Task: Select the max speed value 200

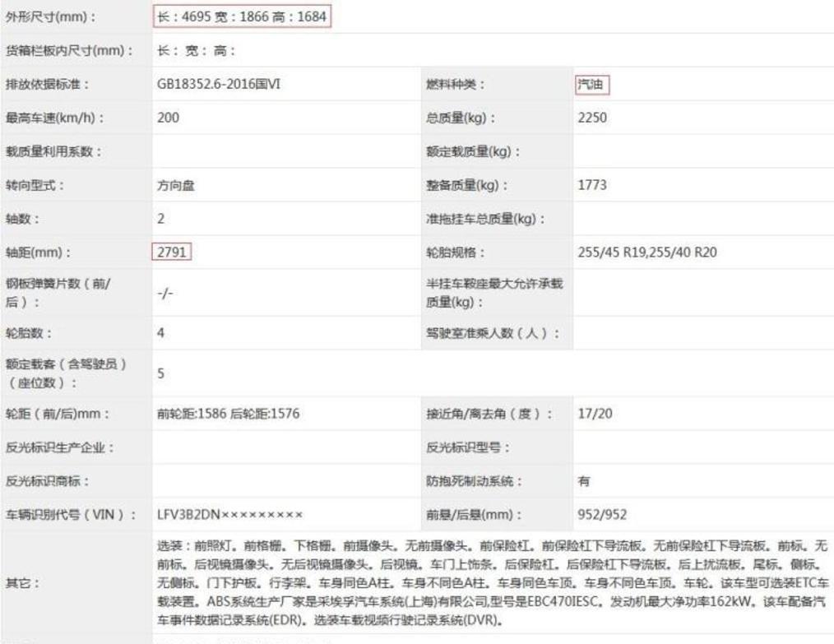Action: pyautogui.click(x=168, y=118)
